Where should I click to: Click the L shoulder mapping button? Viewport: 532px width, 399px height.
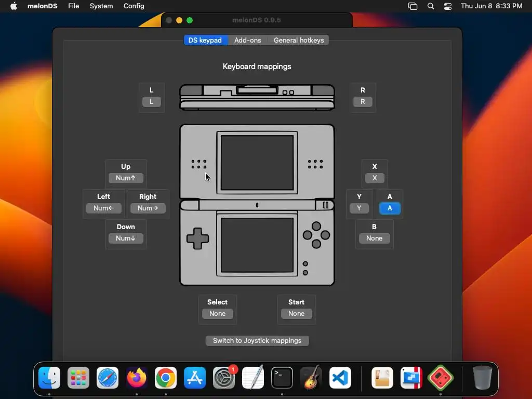click(152, 101)
